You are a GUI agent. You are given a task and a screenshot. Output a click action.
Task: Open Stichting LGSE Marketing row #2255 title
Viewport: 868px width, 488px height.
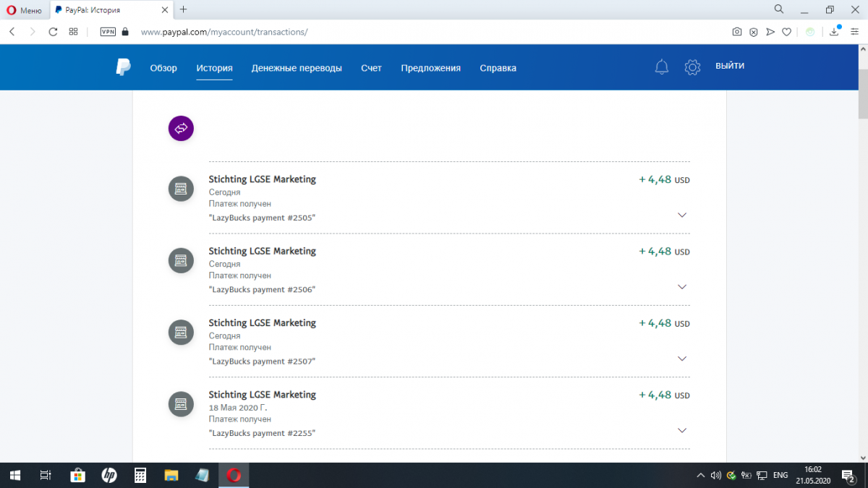[x=262, y=395]
